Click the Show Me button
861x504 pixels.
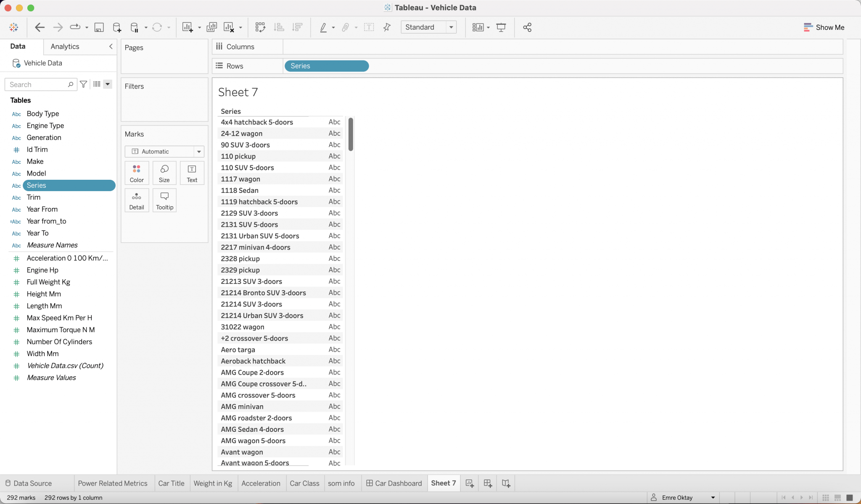pyautogui.click(x=824, y=27)
